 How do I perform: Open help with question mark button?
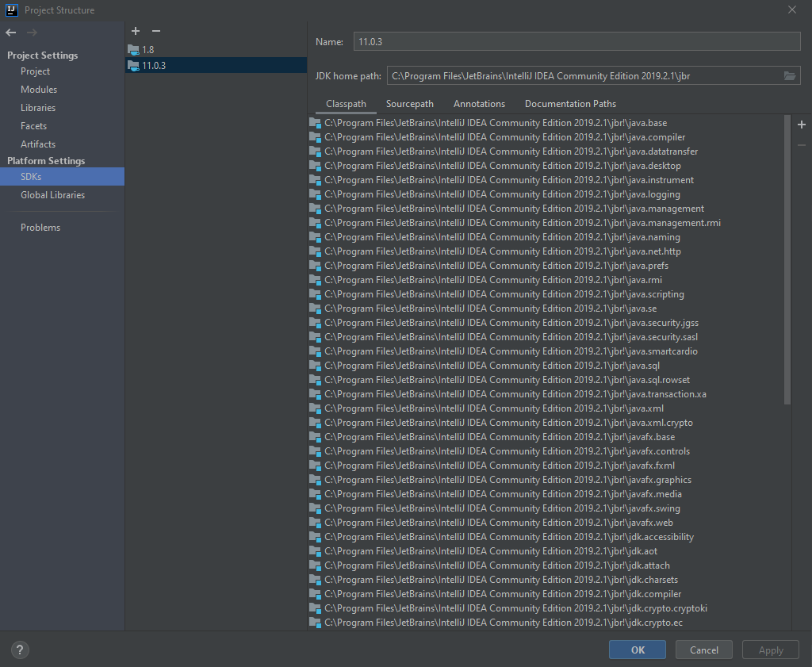(x=20, y=650)
